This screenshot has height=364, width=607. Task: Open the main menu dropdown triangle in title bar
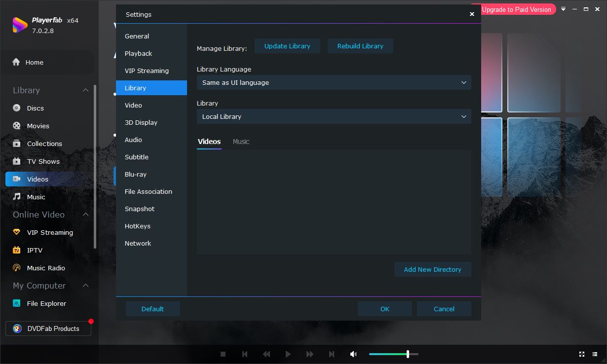(563, 9)
